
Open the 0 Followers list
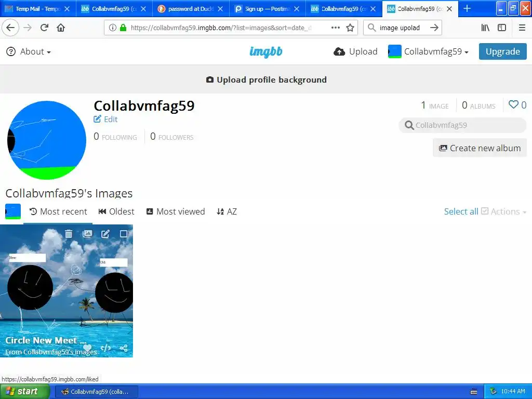click(x=172, y=137)
